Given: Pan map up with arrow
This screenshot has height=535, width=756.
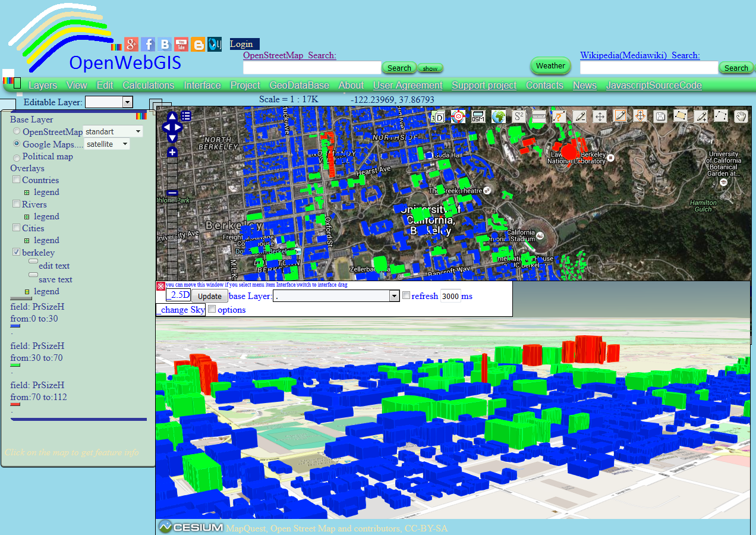Looking at the screenshot, I should [x=172, y=117].
